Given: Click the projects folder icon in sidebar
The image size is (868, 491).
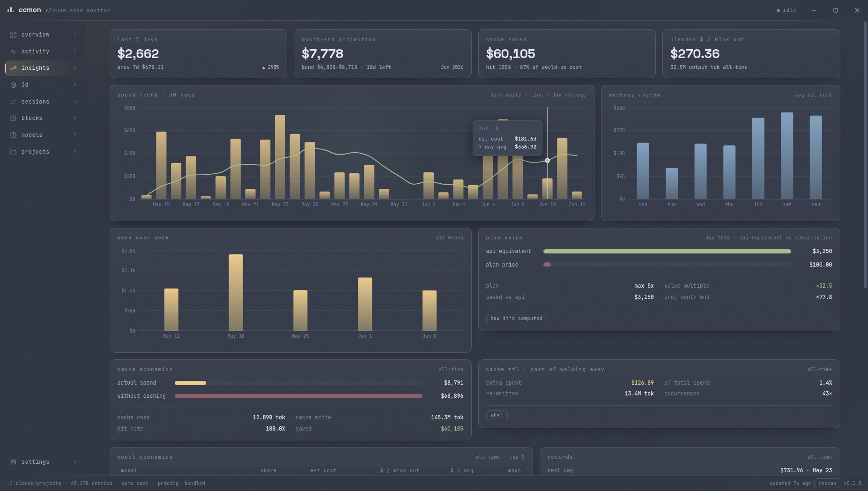Looking at the screenshot, I should pyautogui.click(x=13, y=152).
